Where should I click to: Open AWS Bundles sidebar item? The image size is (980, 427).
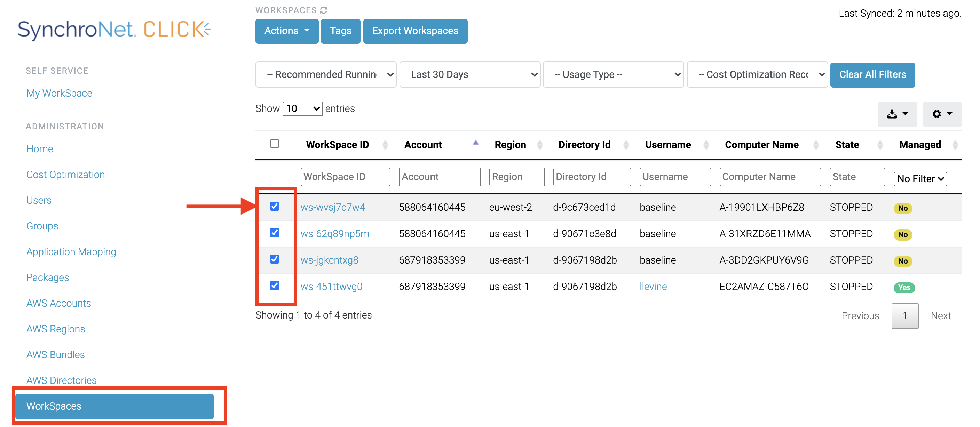[x=56, y=355]
